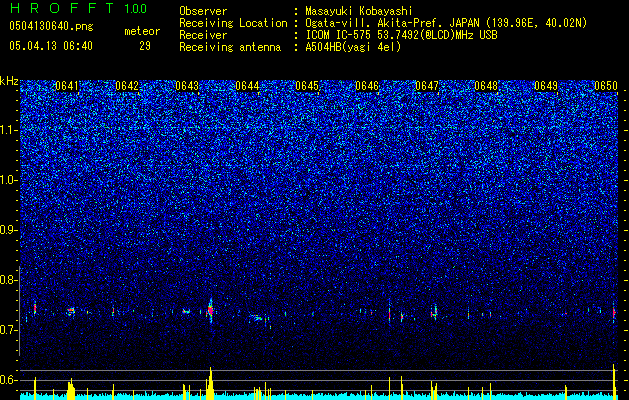Image resolution: width=629 pixels, height=400 pixels.
Task: Click the meteor label
Action: [x=142, y=31]
